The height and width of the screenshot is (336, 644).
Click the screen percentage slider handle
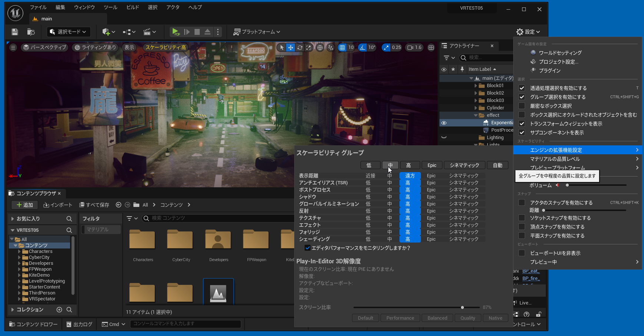(x=462, y=307)
